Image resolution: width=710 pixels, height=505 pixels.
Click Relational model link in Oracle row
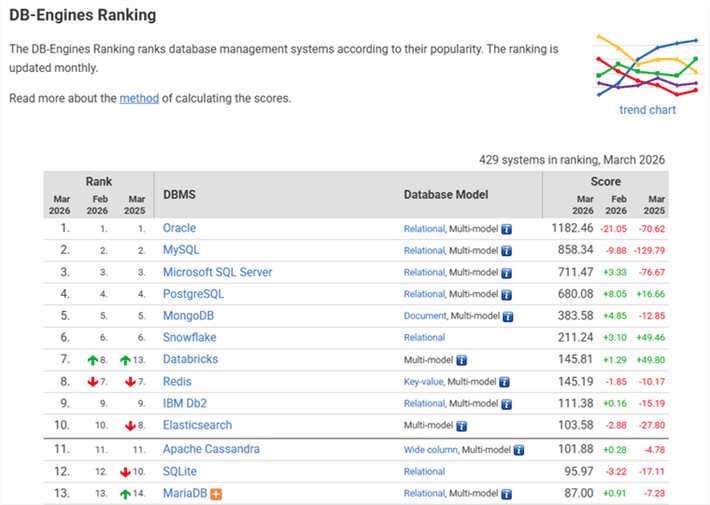(424, 229)
